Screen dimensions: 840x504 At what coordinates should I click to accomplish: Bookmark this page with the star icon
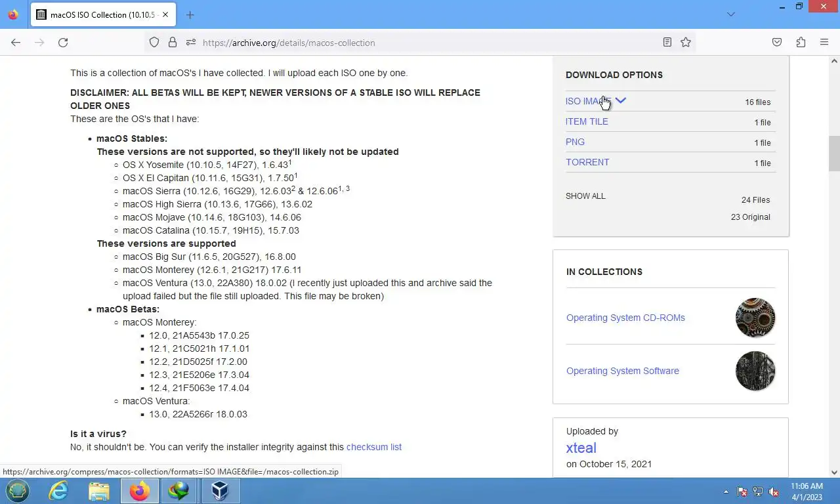[686, 42]
